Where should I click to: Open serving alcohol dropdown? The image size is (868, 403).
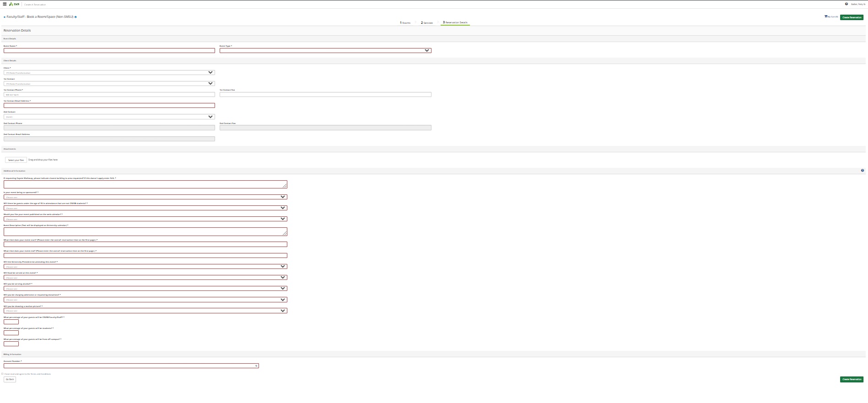pos(146,288)
